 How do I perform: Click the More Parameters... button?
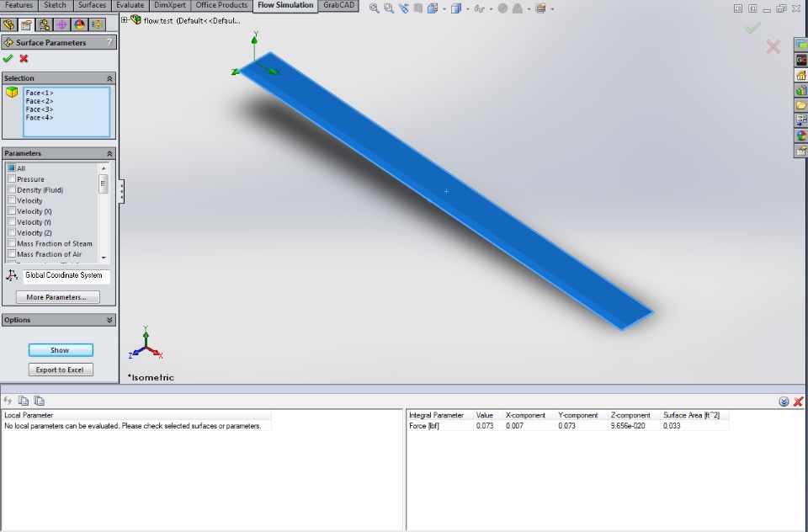pos(58,297)
